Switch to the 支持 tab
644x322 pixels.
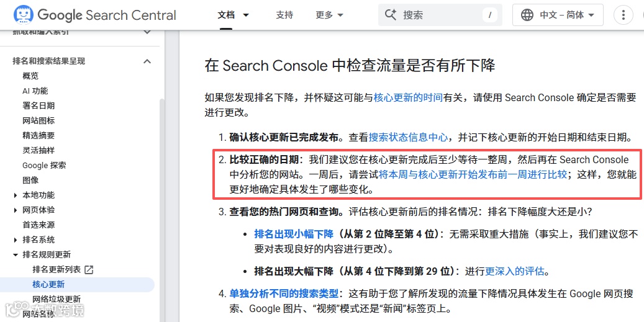(x=284, y=15)
